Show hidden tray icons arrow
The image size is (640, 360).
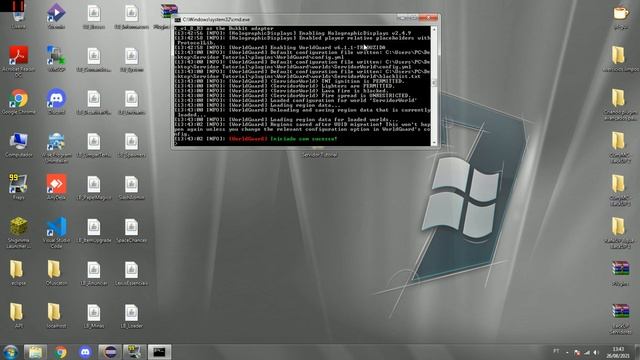pyautogui.click(x=567, y=352)
